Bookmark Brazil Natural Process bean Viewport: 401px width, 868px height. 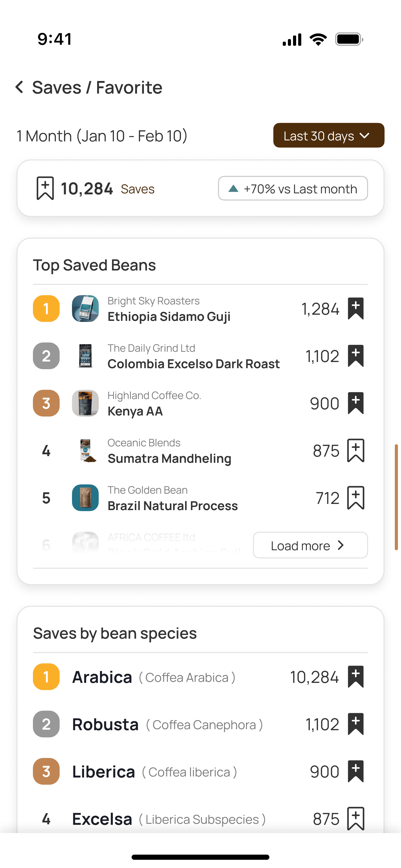pyautogui.click(x=356, y=498)
